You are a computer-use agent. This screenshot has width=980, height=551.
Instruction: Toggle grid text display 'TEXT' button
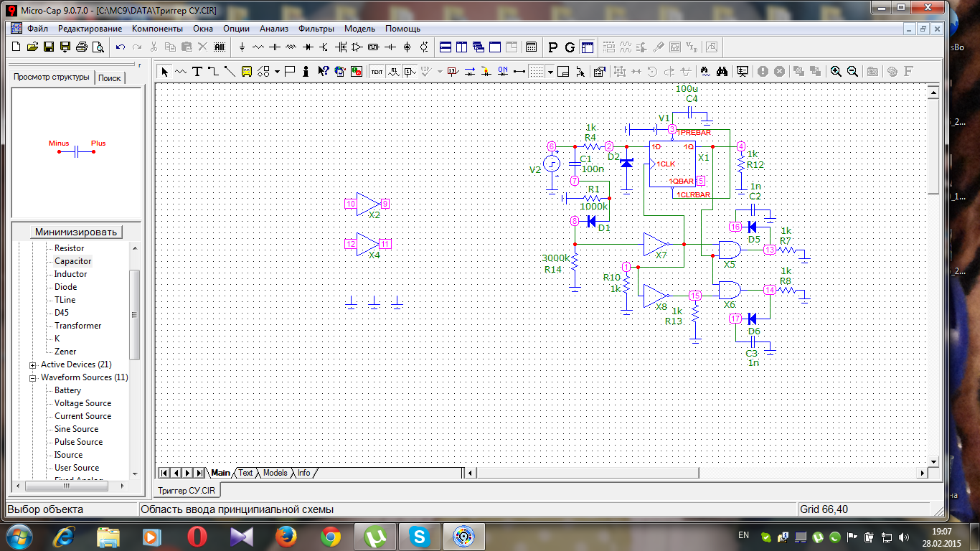tap(377, 71)
